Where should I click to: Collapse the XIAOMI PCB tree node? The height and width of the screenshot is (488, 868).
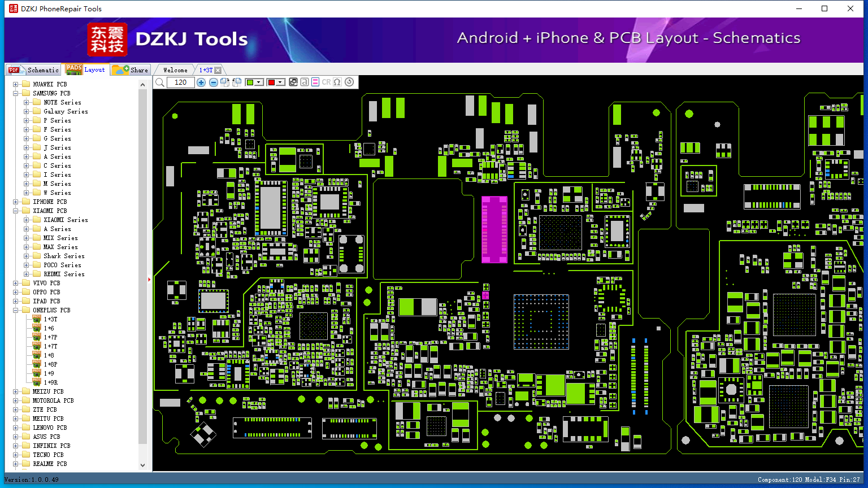(x=16, y=211)
